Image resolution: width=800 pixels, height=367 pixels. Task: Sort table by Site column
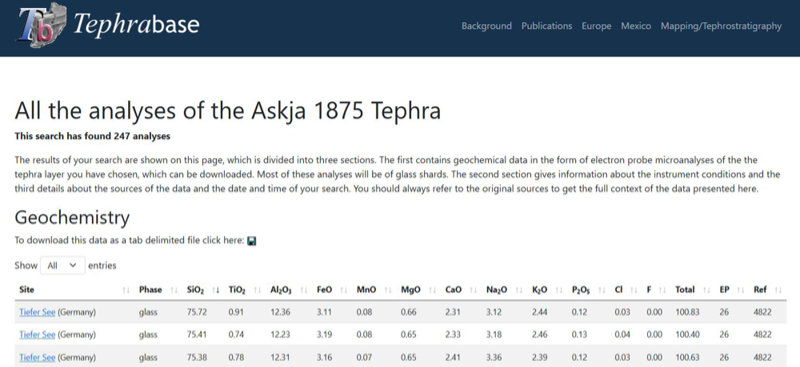(74, 289)
